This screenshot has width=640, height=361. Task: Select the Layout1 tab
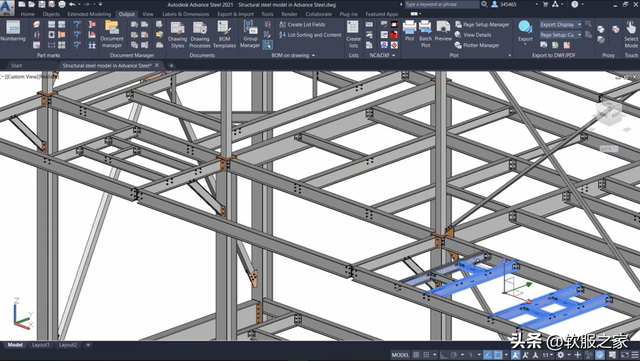40,345
